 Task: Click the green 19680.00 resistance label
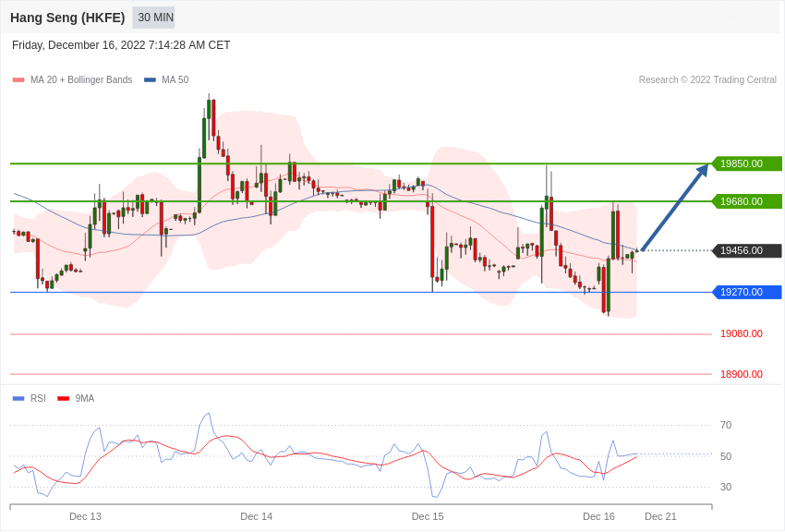[x=744, y=200]
